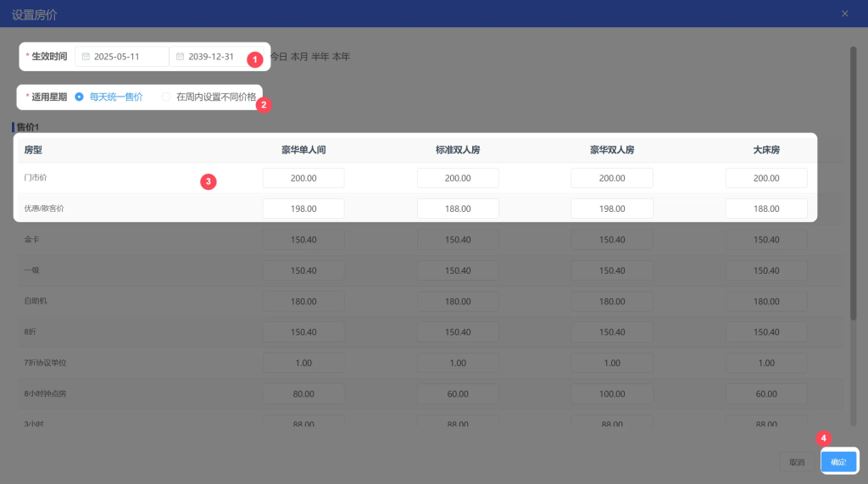Screen dimensions: 868x484
Task: Edit 8小时钟点房 price for 豪华单人间
Action: [x=303, y=394]
